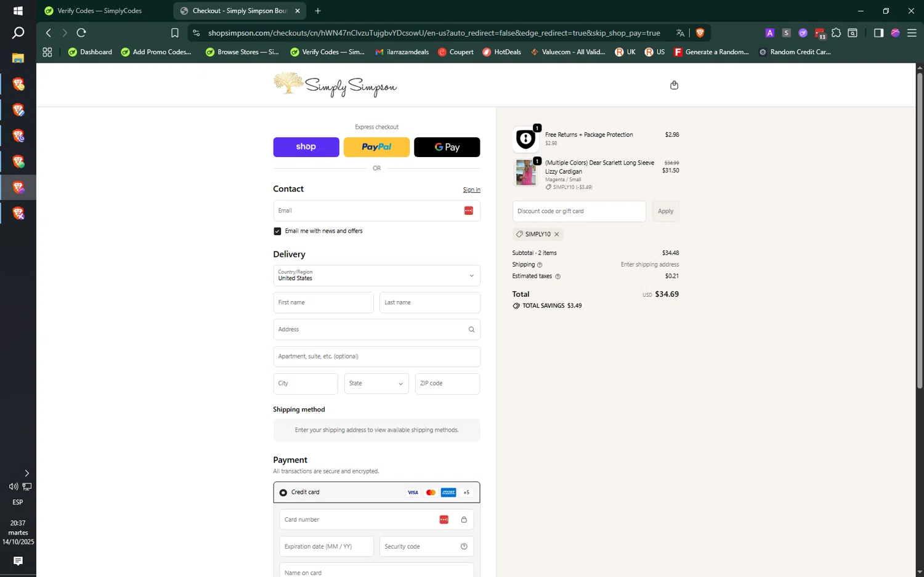Focus the ZIP code field
Screen dimensions: 924x577
(x=447, y=384)
